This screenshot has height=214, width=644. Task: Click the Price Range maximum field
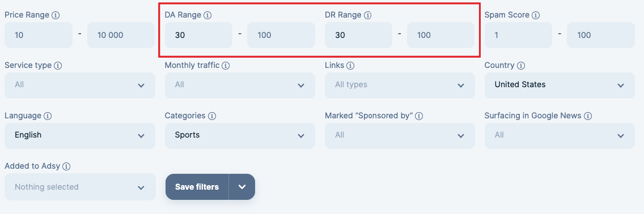pyautogui.click(x=121, y=35)
